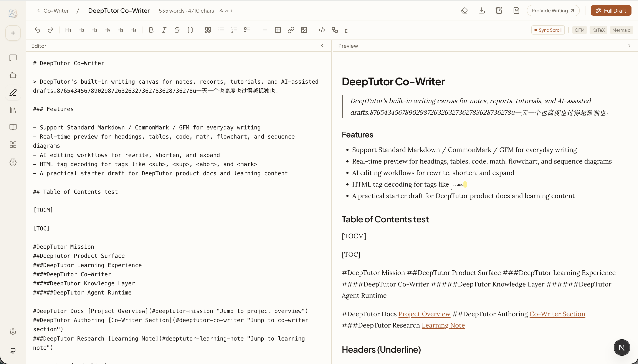
Task: Click the '535 words · 4710 chars' counter
Action: 186,11
